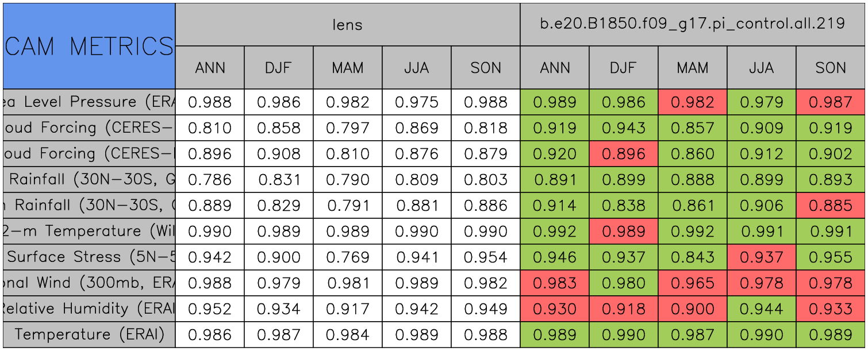The height and width of the screenshot is (351, 868).
Task: Click the Temperature (ERAI) row label
Action: (89, 334)
